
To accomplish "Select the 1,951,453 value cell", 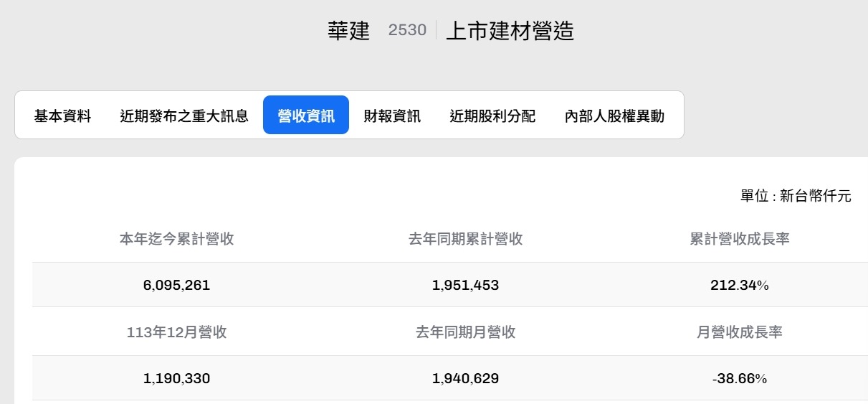I will (466, 285).
